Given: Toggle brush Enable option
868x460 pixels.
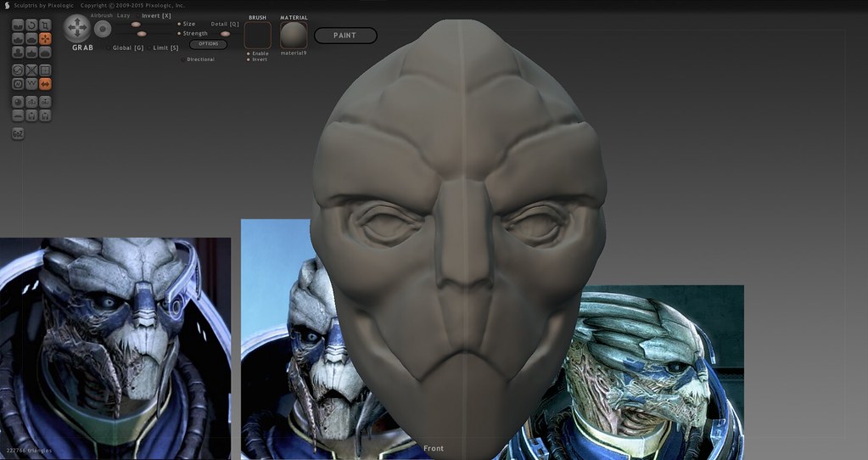Looking at the screenshot, I should (x=257, y=53).
